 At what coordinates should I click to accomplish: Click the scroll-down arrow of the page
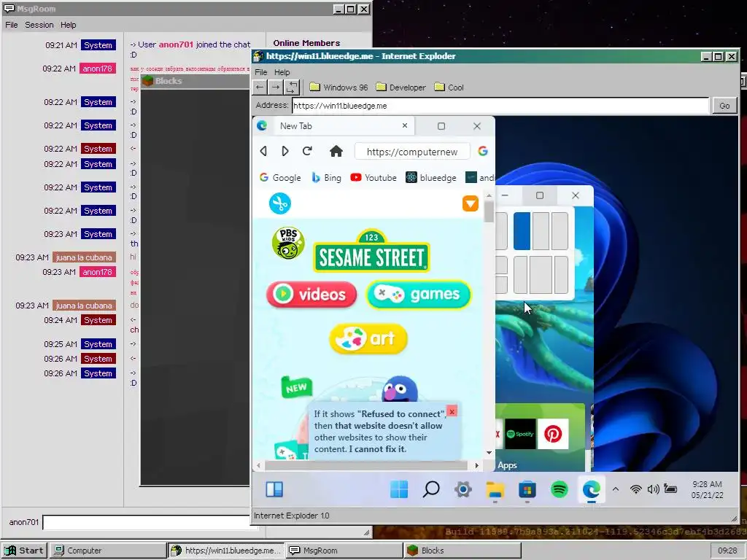click(x=489, y=453)
